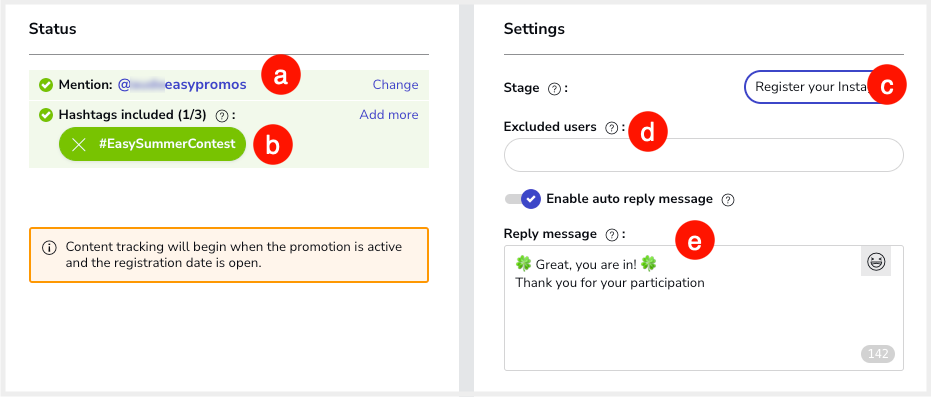
Task: Click the Settings section heading
Action: pos(534,28)
